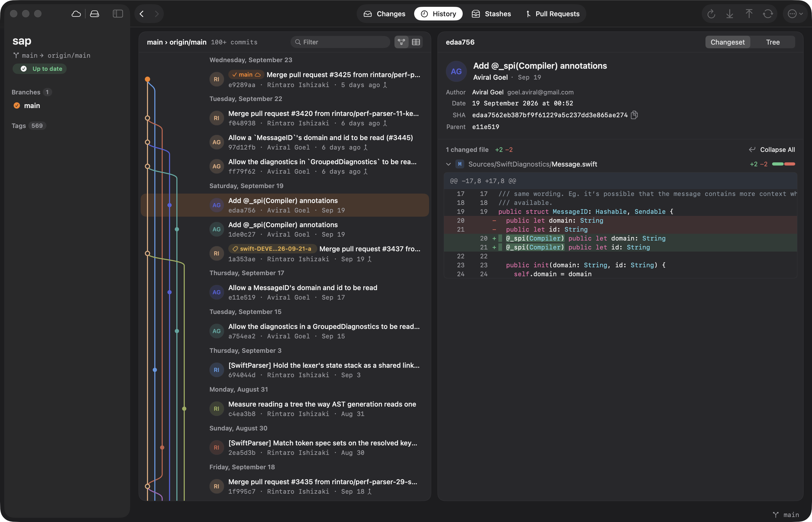
Task: Open the History tab
Action: tap(438, 14)
